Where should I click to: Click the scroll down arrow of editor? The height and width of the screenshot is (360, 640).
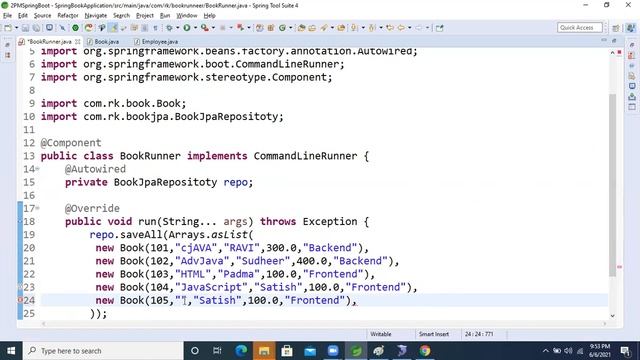[x=612, y=316]
